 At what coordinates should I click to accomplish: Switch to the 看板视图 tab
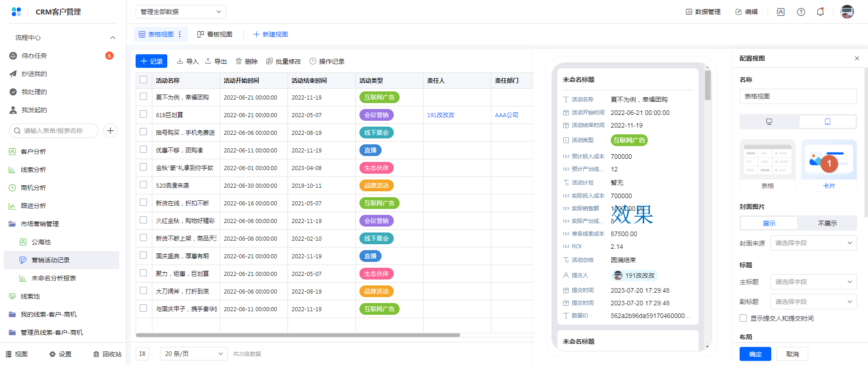click(215, 34)
